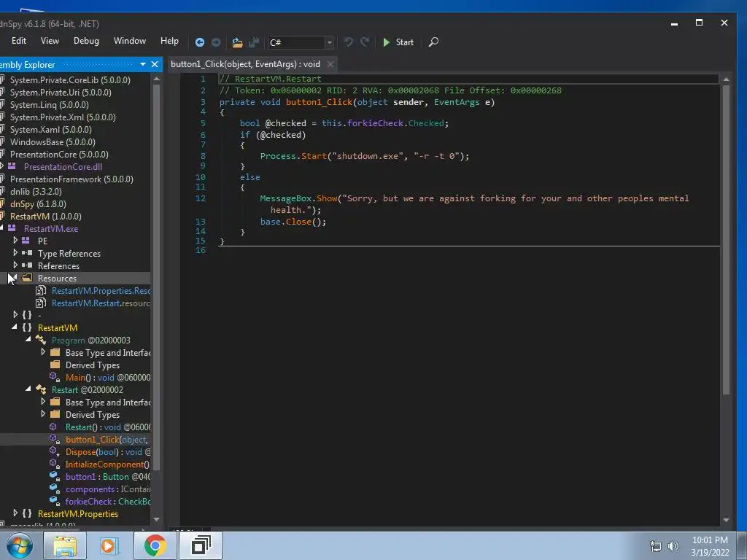
Task: Click the RestartVM.Properties.Resources file icon
Action: tap(41, 290)
